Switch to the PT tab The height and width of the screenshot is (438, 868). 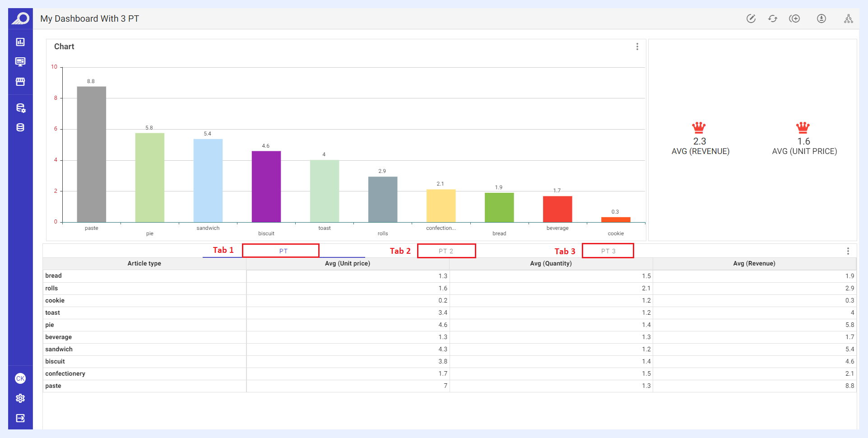pyautogui.click(x=283, y=251)
